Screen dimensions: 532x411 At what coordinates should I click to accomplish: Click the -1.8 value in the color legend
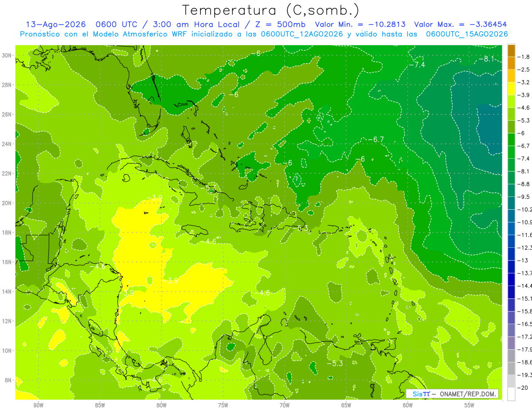[524, 57]
